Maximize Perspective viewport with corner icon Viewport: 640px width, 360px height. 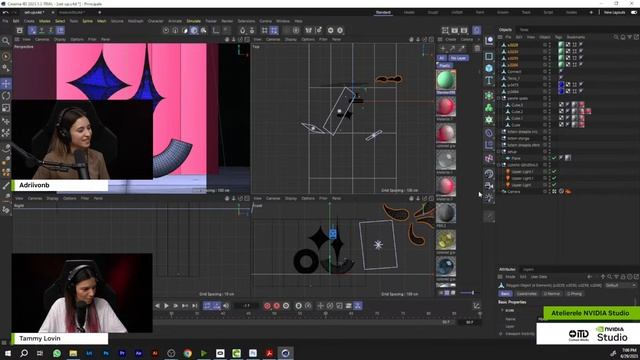(x=247, y=40)
